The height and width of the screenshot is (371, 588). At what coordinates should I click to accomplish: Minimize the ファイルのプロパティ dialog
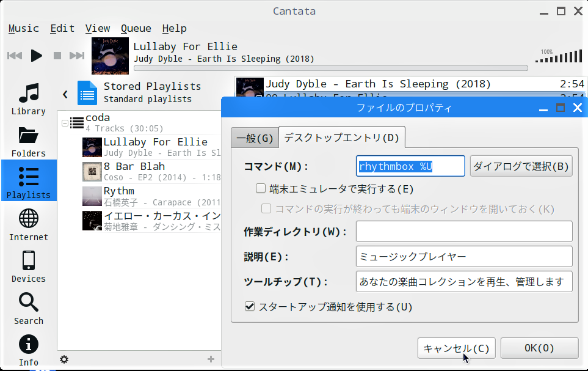point(543,109)
